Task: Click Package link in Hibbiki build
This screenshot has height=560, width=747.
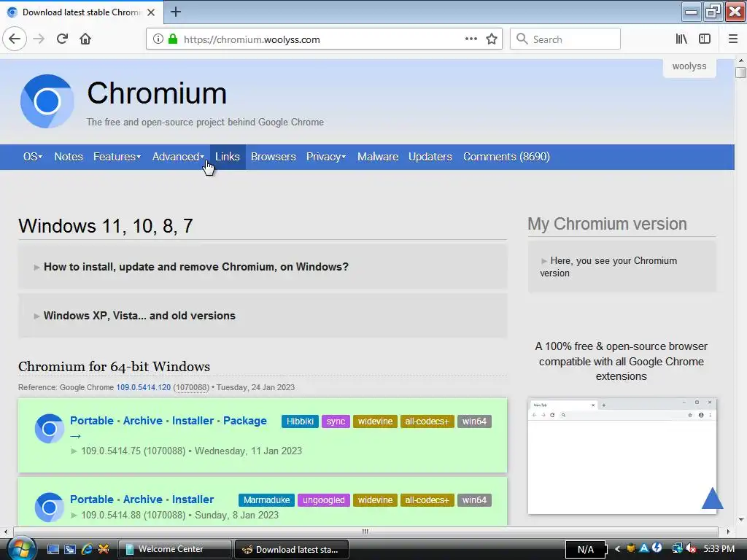Action: pyautogui.click(x=245, y=421)
